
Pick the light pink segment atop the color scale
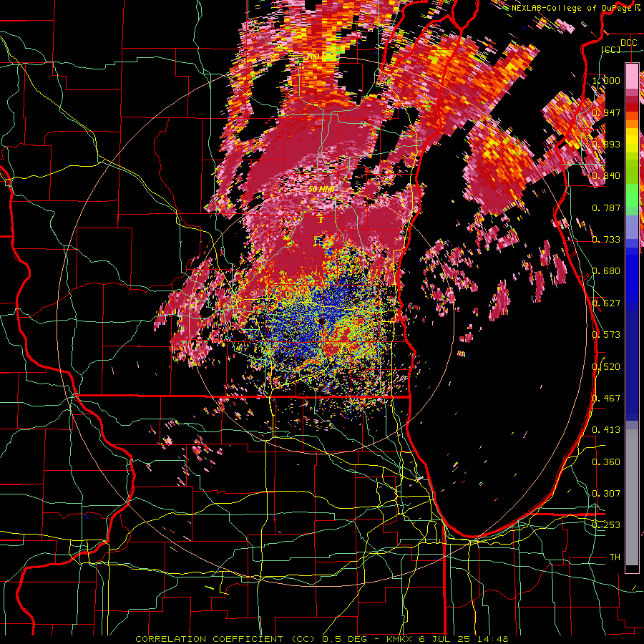click(x=632, y=74)
